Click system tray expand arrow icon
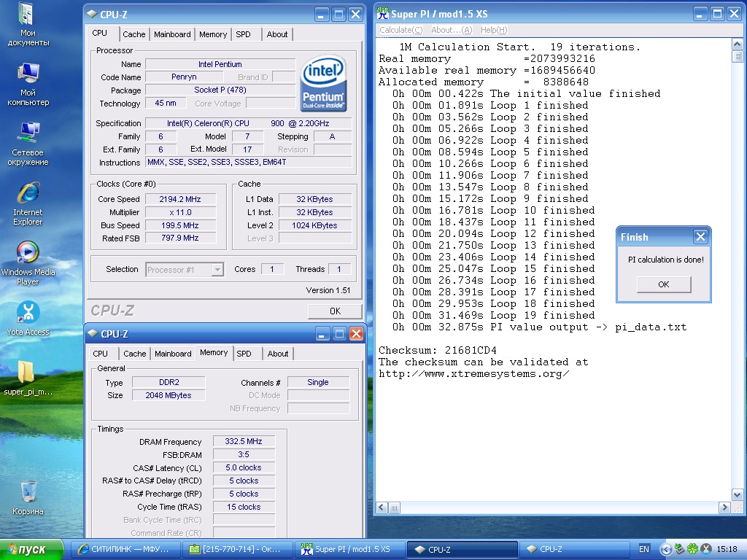Screen dimensions: 747x560 click(665, 550)
